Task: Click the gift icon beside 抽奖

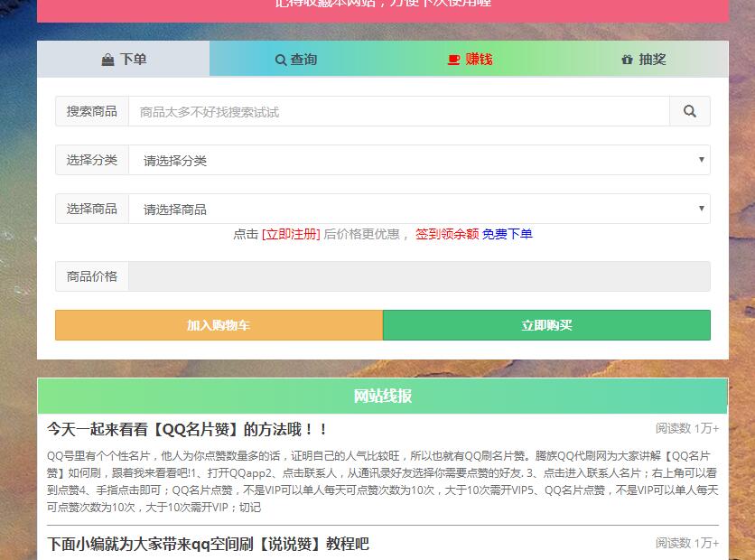Action: tap(627, 60)
